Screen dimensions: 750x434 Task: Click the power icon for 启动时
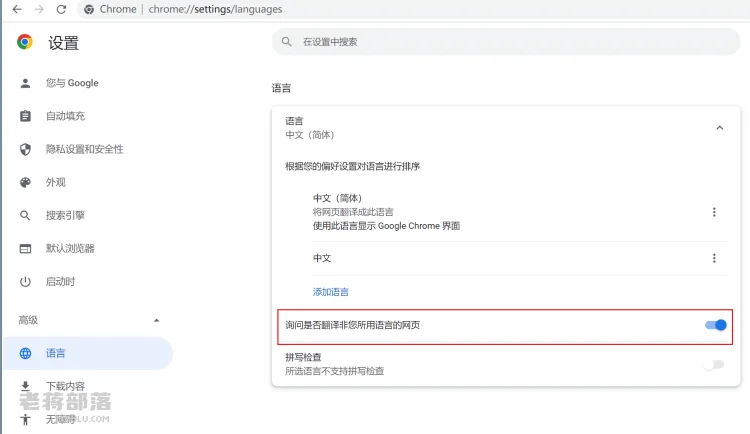(25, 282)
